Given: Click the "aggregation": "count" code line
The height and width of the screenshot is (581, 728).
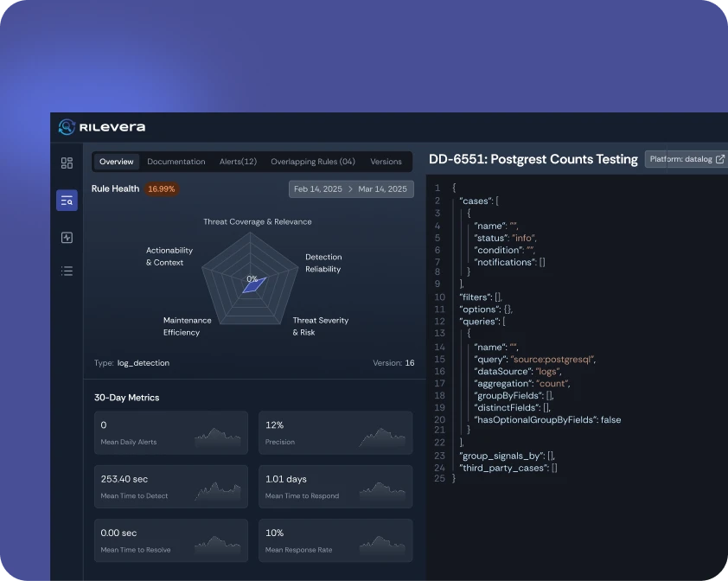Looking at the screenshot, I should tap(522, 384).
